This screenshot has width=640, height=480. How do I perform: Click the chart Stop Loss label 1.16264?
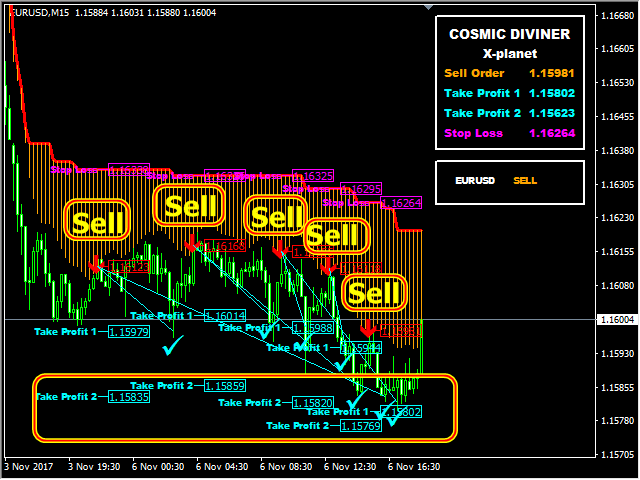click(401, 203)
